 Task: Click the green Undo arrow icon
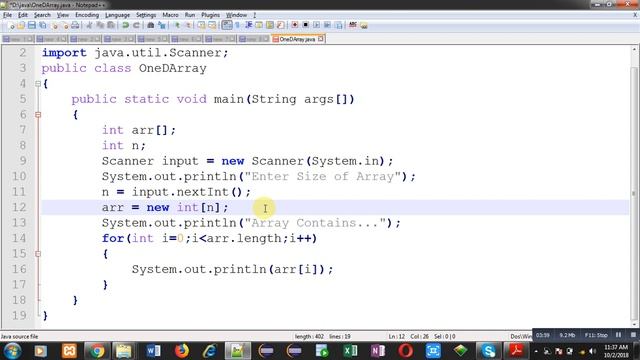coord(125,25)
